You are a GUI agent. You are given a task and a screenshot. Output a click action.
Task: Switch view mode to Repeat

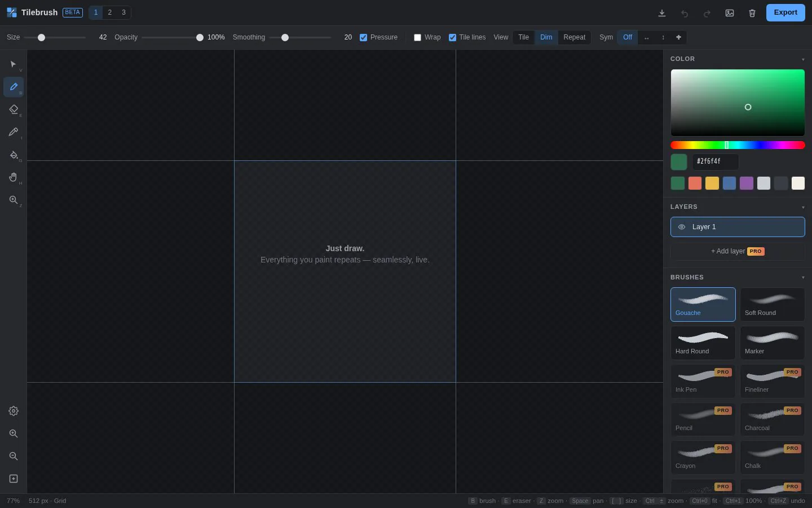click(x=575, y=37)
